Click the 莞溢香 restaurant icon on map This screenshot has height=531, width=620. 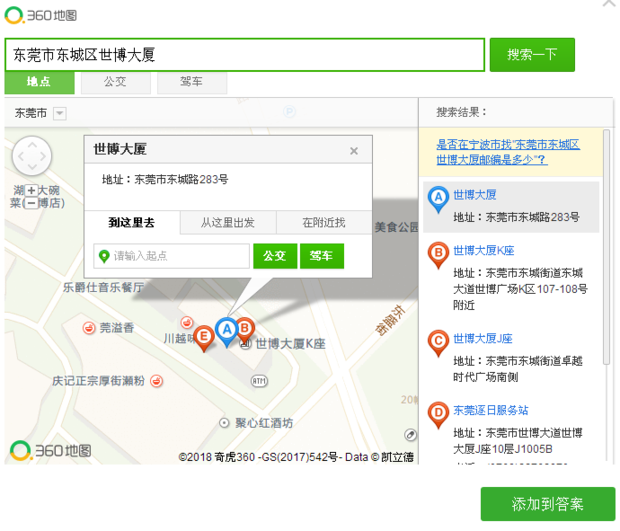[x=89, y=328]
